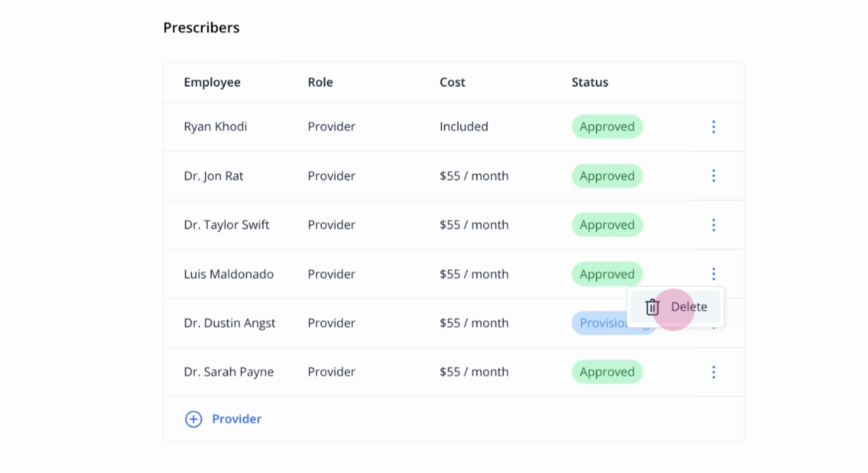Click the trash can icon in the popup
This screenshot has height=473, width=868.
click(652, 307)
